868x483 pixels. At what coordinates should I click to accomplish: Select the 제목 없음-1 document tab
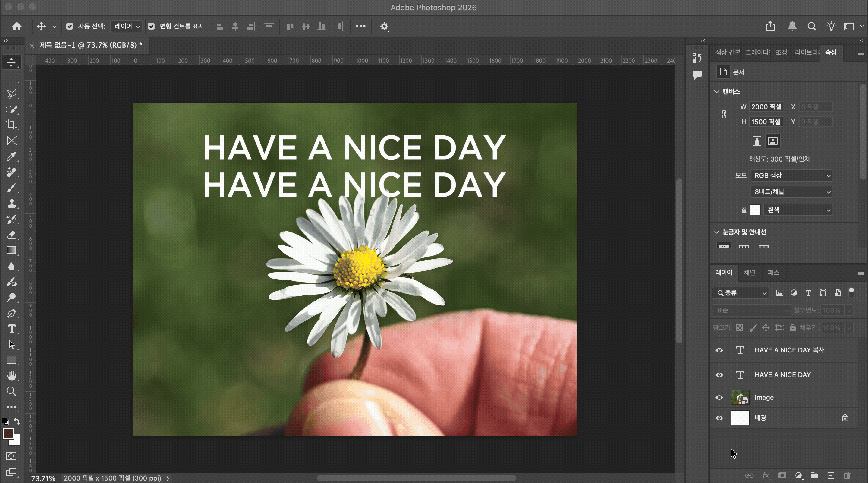tap(91, 45)
